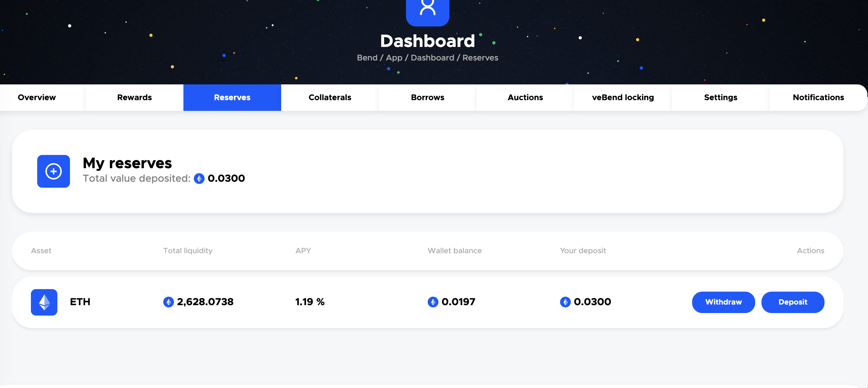Screen dimensions: 868x388
Task: Go to the Collaterals tab
Action: (x=330, y=97)
